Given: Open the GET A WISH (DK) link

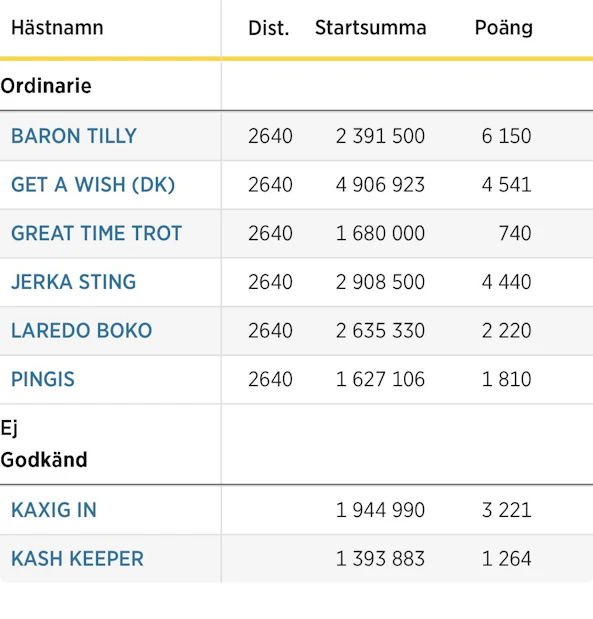Looking at the screenshot, I should pos(93,185).
